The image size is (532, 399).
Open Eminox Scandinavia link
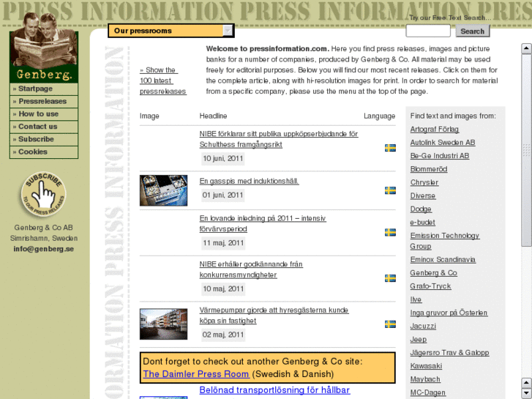click(x=443, y=259)
